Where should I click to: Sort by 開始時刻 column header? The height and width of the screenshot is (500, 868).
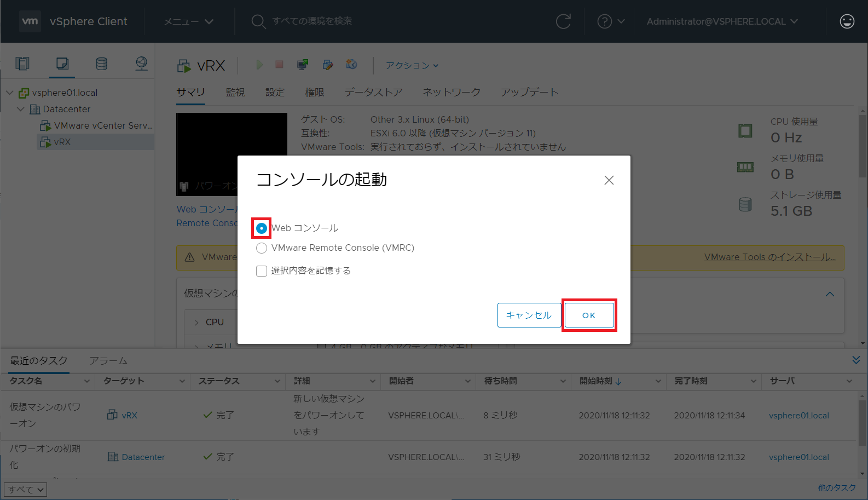point(596,381)
